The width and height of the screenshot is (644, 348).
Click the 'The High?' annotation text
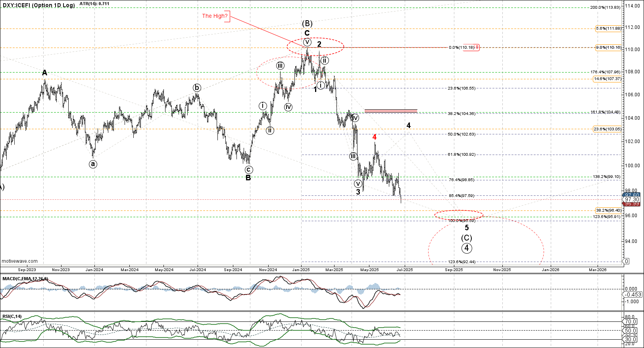215,16
